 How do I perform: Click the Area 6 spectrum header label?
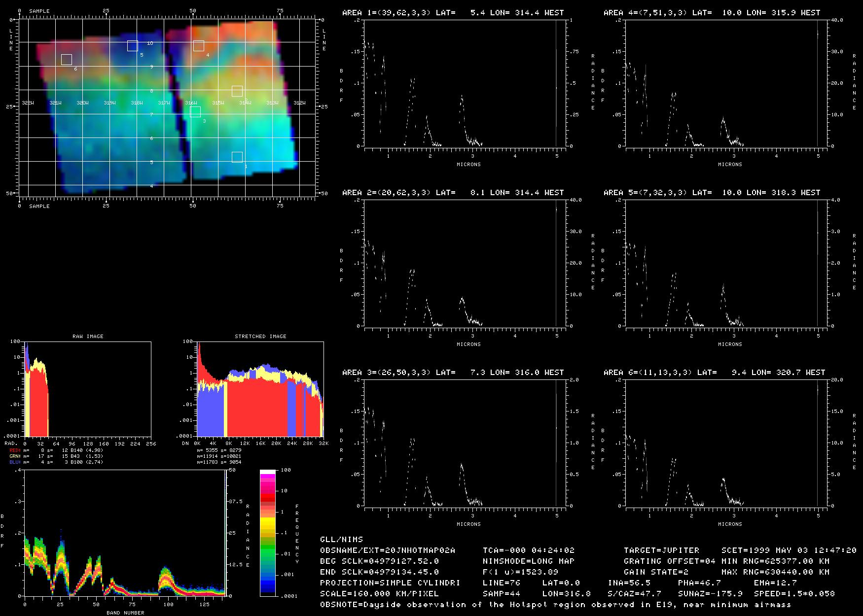714,373
